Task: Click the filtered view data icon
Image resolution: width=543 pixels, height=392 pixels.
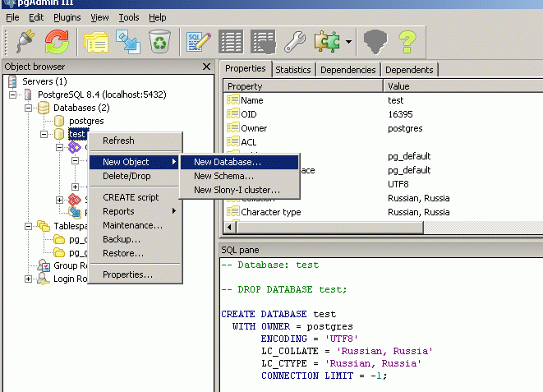Action: [263, 42]
